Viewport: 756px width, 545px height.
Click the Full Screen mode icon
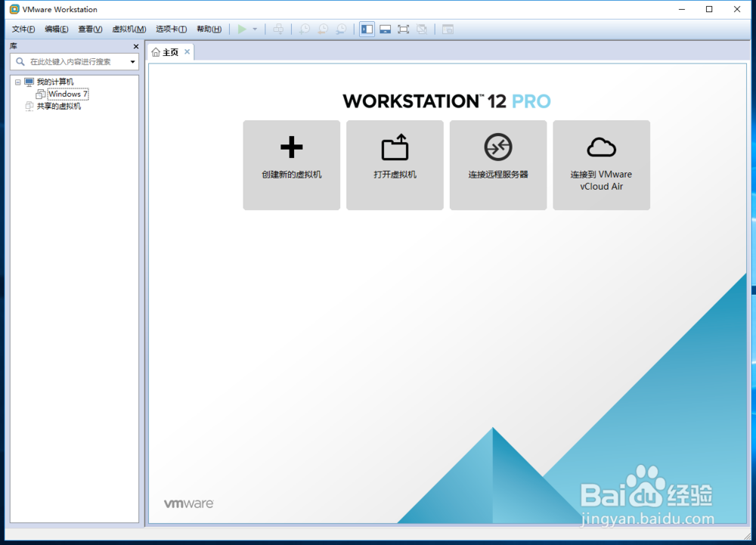[404, 29]
